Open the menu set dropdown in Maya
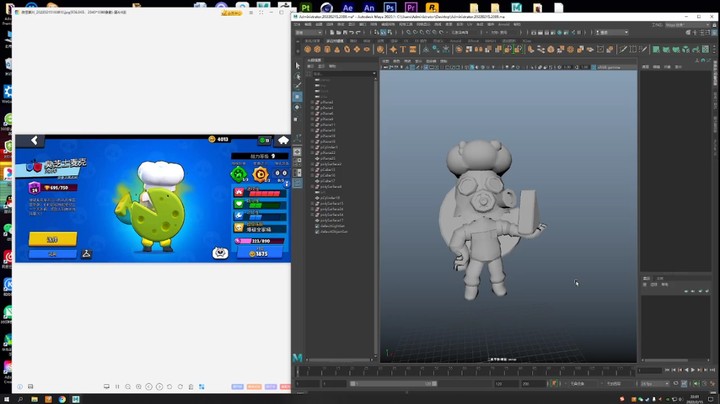720x404 pixels. (308, 32)
